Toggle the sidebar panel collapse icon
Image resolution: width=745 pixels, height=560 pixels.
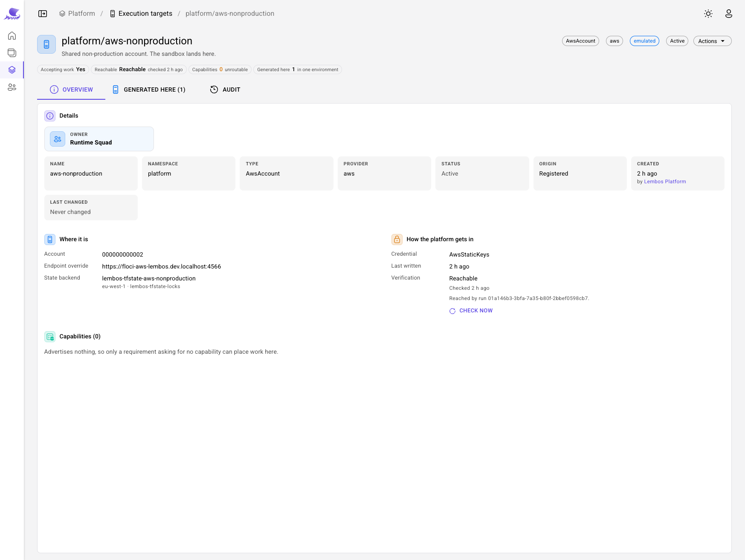[x=43, y=14]
